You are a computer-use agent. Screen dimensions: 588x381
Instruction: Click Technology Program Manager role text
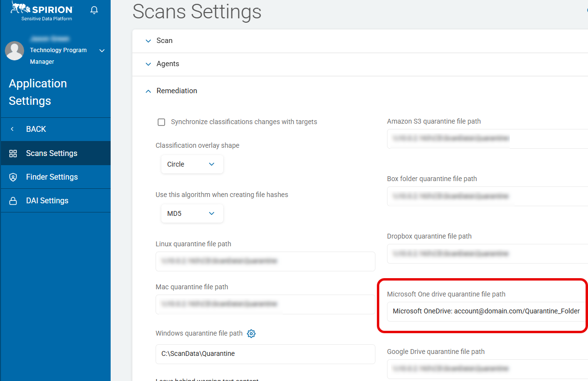pos(58,56)
